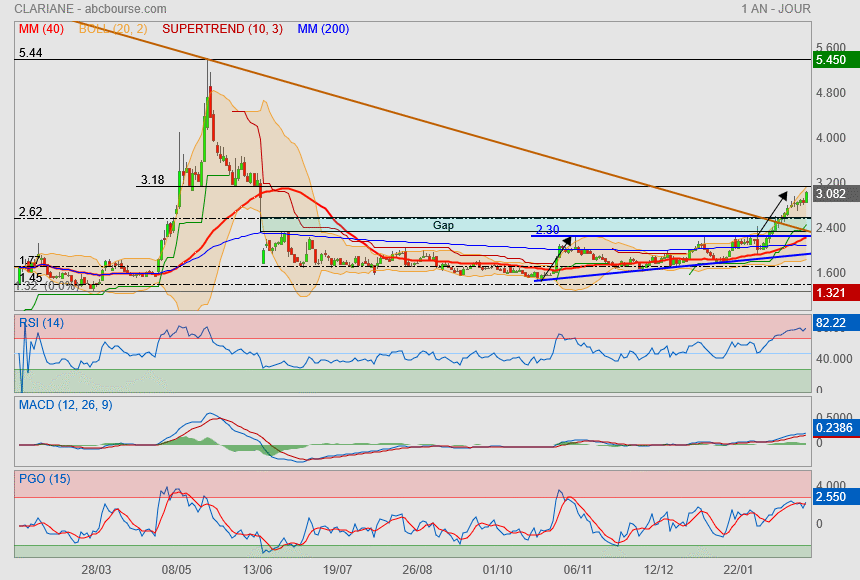This screenshot has height=580, width=860.
Task: Click the 4.800 price axis value
Action: click(831, 93)
